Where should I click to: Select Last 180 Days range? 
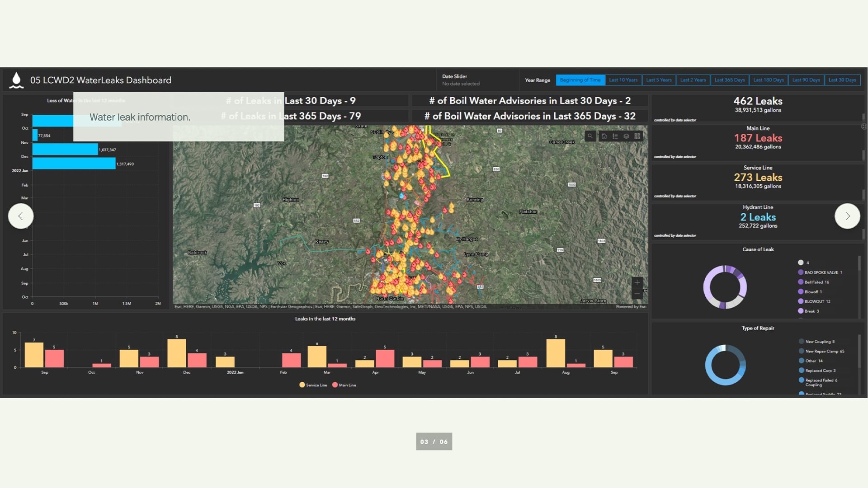(768, 80)
